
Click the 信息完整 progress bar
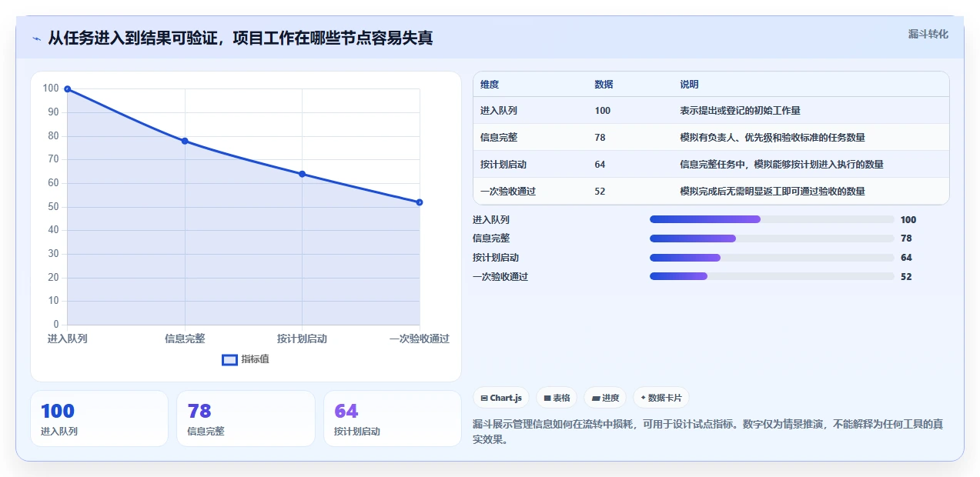pos(772,239)
